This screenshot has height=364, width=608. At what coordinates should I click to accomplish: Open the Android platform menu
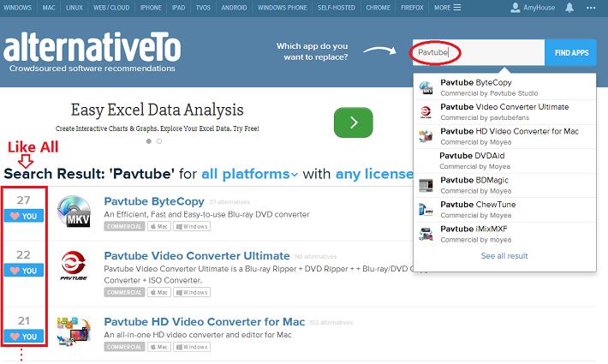[234, 8]
